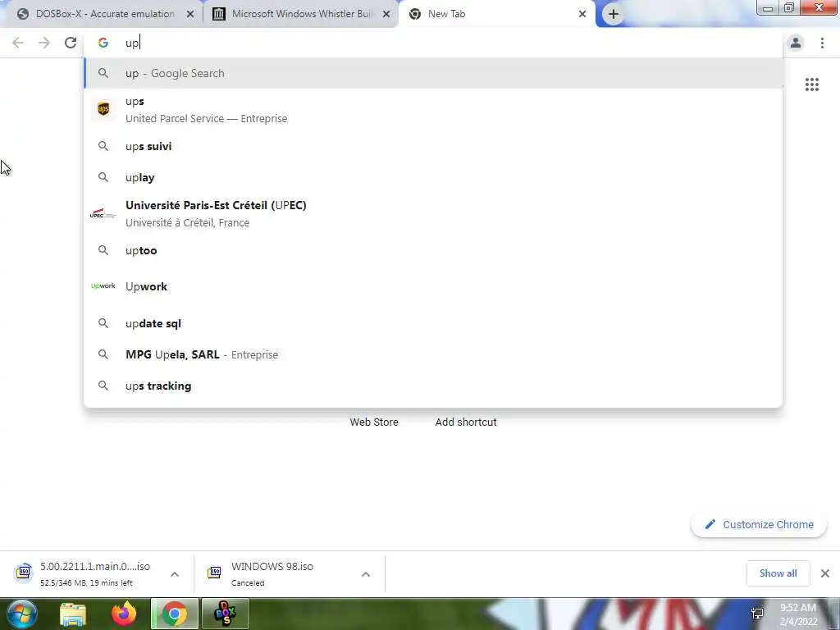Click the ISO file icon for 5.00.2211.1 download
Image resolution: width=840 pixels, height=630 pixels.
24,572
